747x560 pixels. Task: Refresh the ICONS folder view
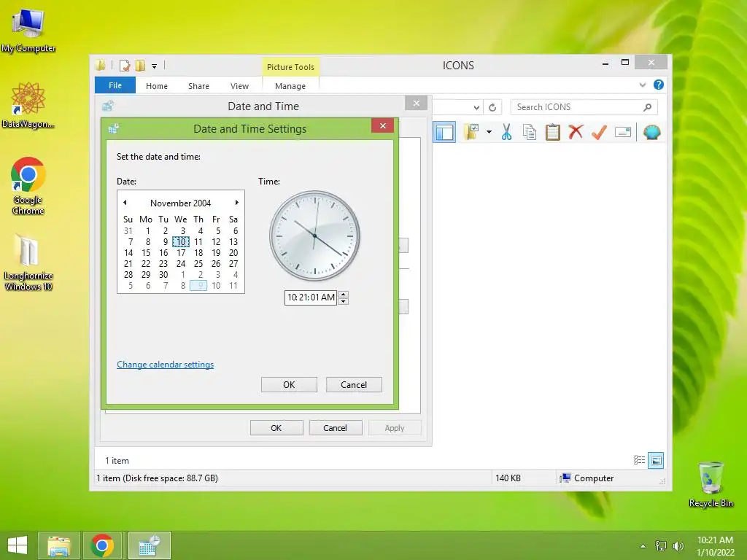tap(492, 108)
